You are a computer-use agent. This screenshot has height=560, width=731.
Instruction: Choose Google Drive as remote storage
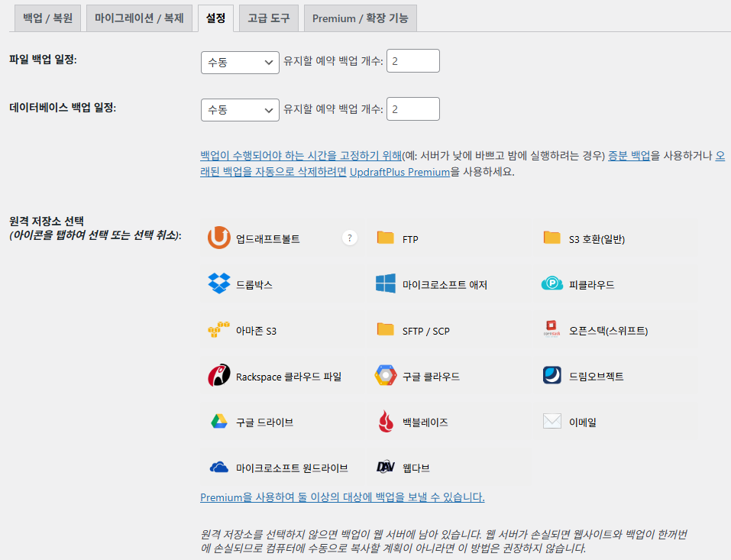[219, 421]
